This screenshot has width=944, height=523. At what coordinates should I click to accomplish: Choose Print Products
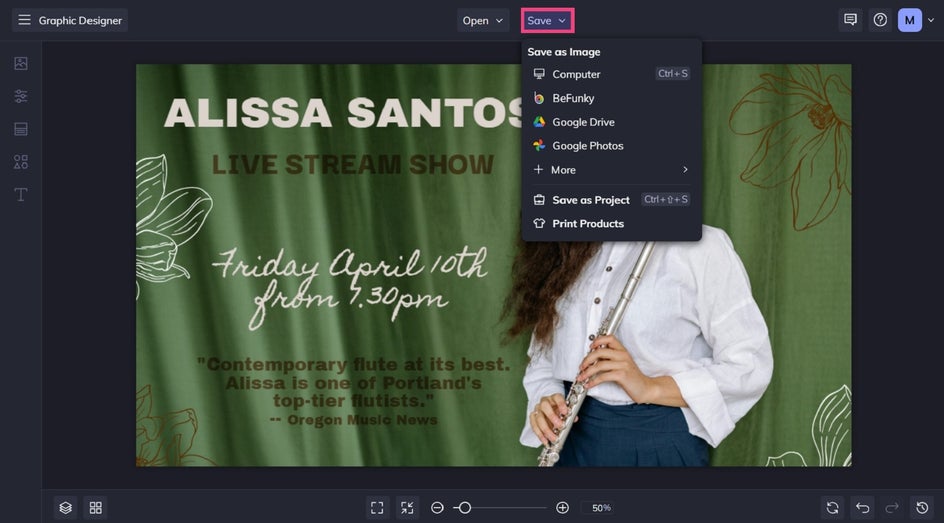pyautogui.click(x=611, y=223)
